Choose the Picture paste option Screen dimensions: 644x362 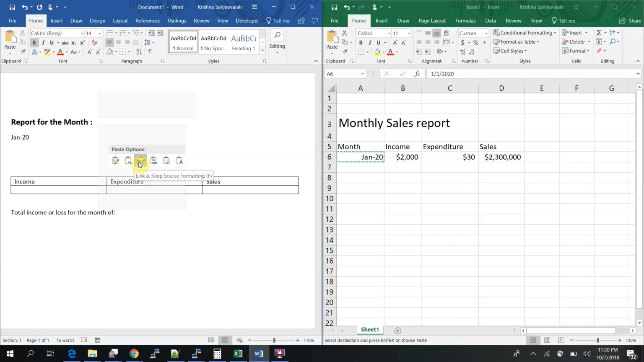tap(166, 160)
